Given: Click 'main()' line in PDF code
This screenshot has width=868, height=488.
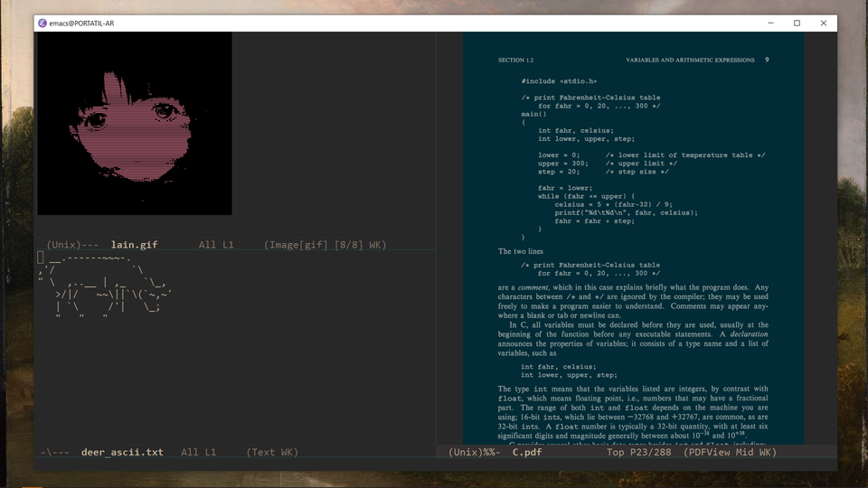Looking at the screenshot, I should tap(533, 114).
